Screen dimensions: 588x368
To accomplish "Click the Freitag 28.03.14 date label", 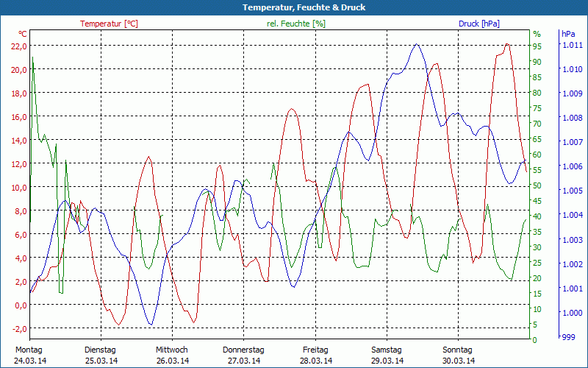I will [315, 355].
